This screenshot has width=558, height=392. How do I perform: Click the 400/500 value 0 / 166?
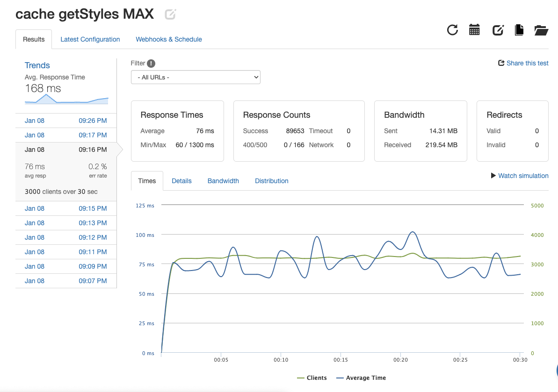(294, 145)
